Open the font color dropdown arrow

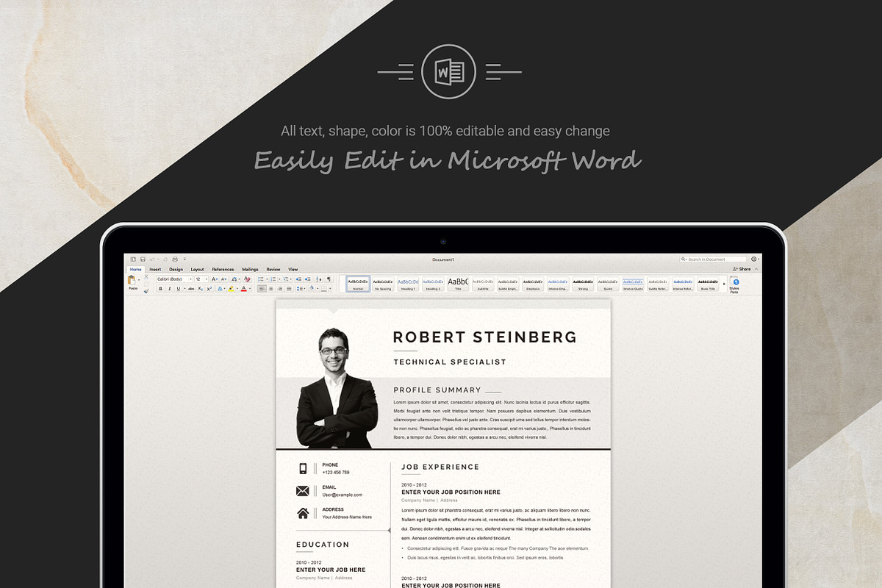click(x=250, y=289)
